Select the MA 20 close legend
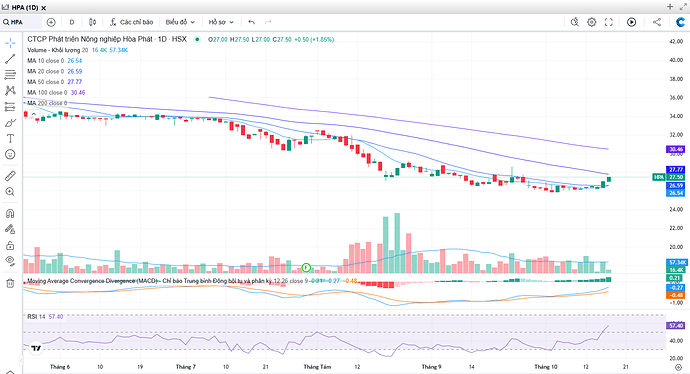Viewport: 690px width, 374px height. (46, 71)
